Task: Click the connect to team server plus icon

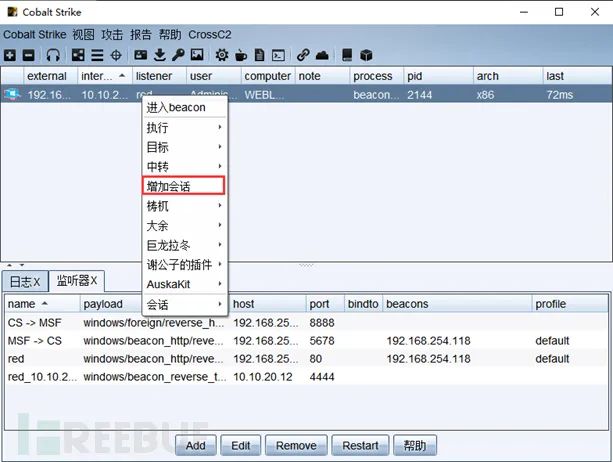Action: click(10, 55)
